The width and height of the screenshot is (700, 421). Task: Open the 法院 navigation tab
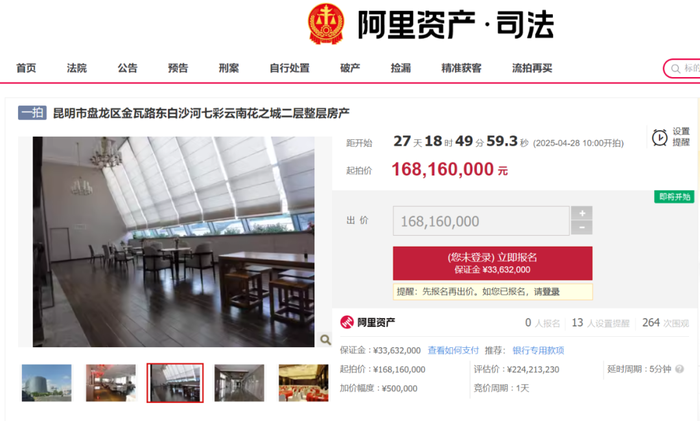(x=77, y=68)
